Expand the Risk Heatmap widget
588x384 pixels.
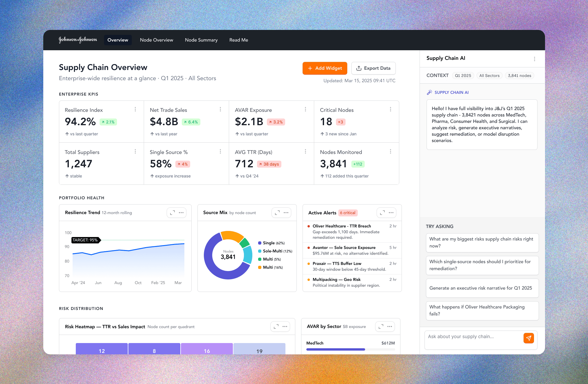coord(276,326)
